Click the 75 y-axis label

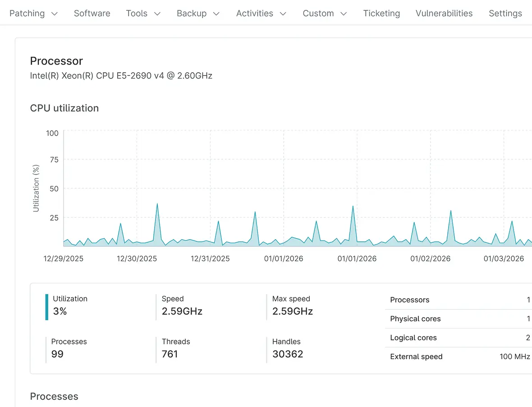pyautogui.click(x=54, y=160)
